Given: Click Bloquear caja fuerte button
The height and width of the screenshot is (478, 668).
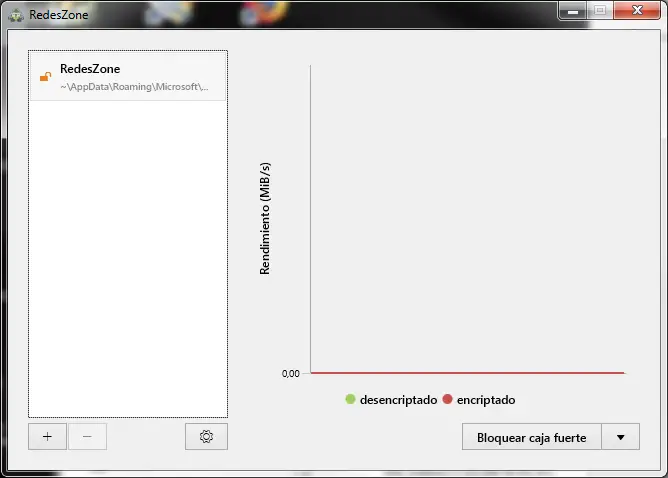Looking at the screenshot, I should click(532, 437).
